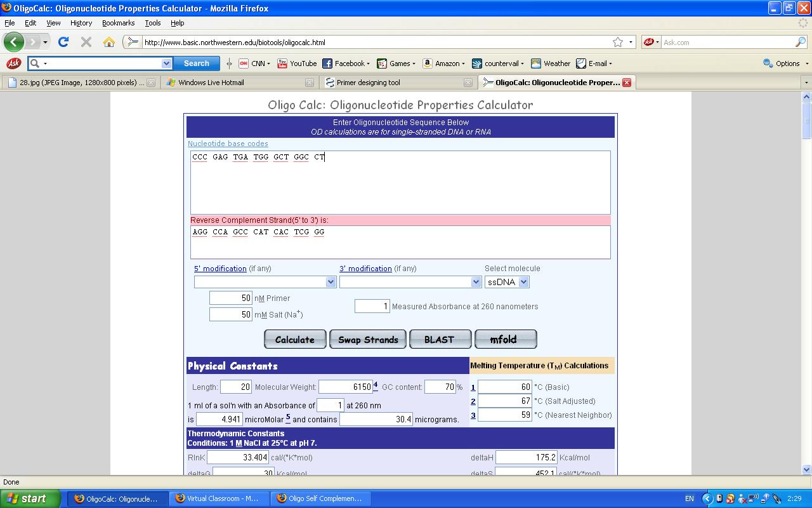The height and width of the screenshot is (508, 812).
Task: Click the Ask toolbar logo icon
Action: 13,63
